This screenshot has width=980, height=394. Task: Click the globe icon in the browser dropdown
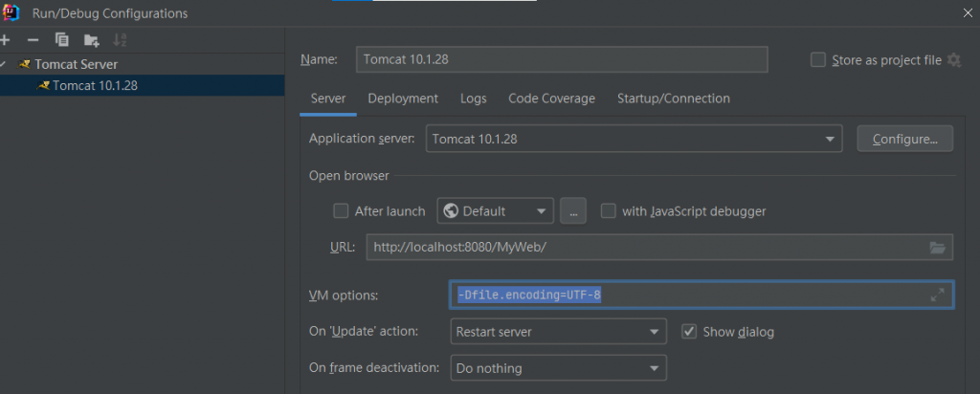pos(451,211)
